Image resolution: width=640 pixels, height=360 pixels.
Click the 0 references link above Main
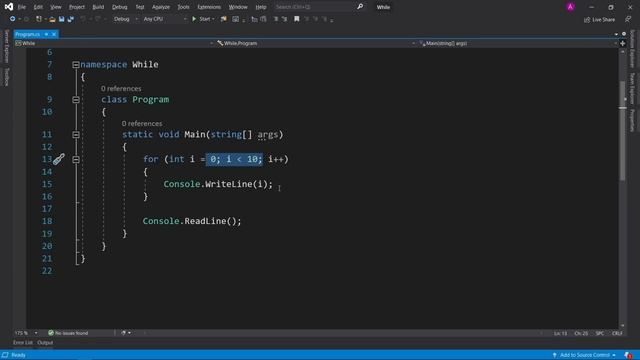(142, 123)
